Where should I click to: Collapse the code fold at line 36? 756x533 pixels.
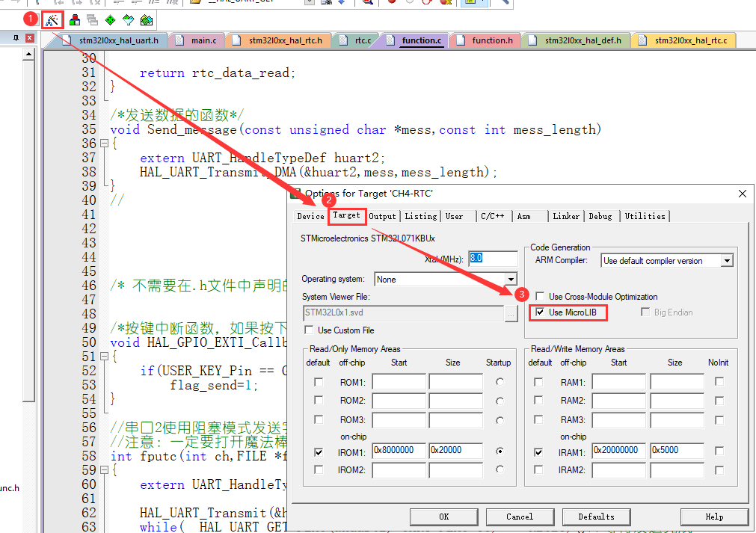point(104,143)
